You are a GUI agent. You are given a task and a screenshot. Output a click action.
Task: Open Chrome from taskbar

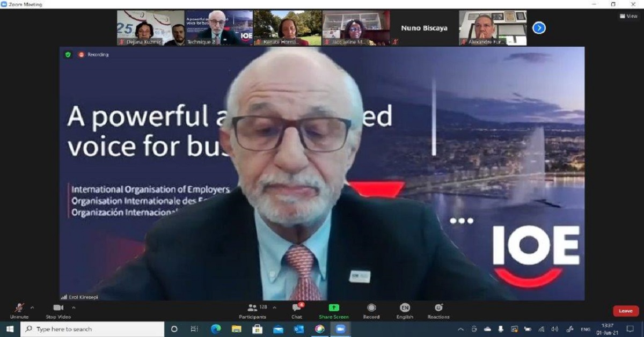[320, 329]
